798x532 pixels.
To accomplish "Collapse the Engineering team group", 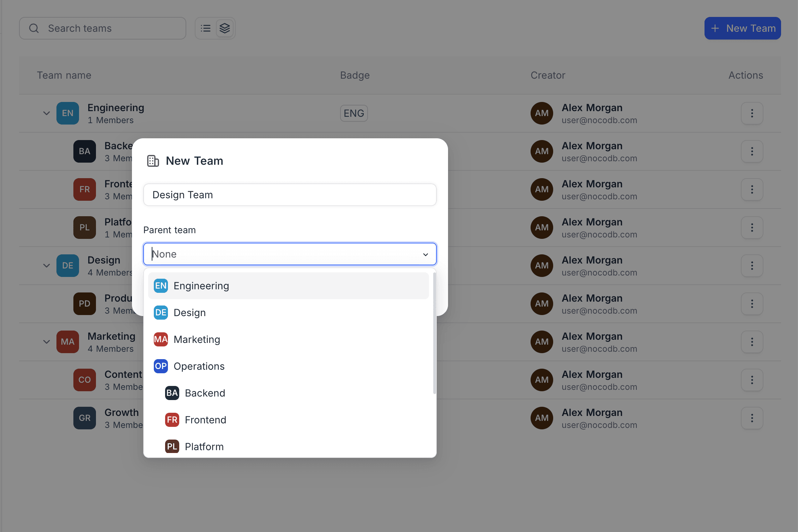I will (47, 113).
